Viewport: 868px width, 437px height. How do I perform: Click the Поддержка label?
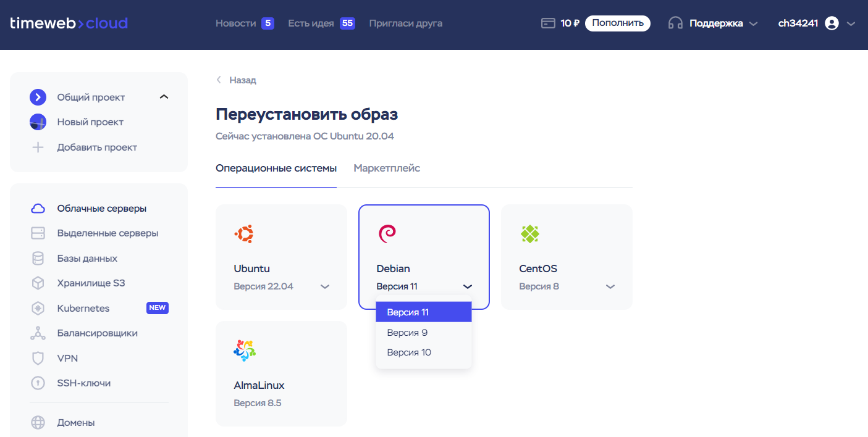(716, 23)
